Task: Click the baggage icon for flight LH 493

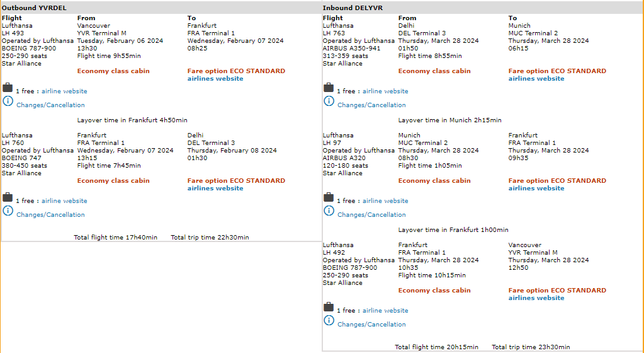Action: (8, 88)
